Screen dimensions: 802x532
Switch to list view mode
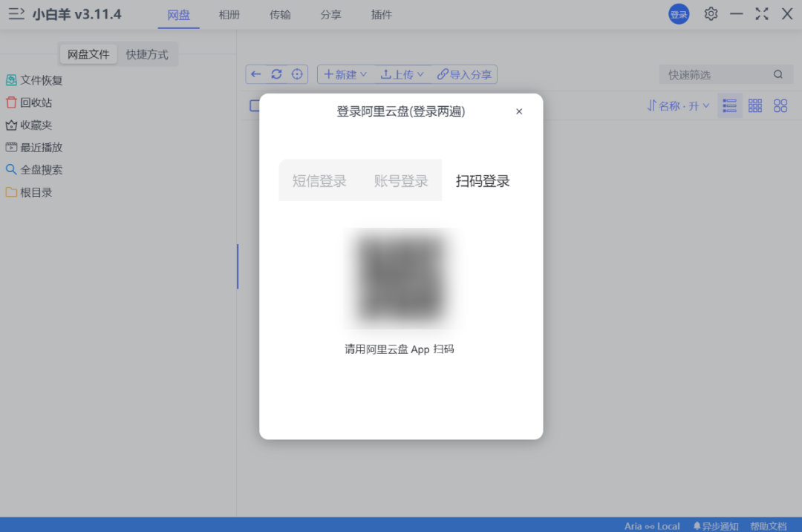pyautogui.click(x=729, y=106)
